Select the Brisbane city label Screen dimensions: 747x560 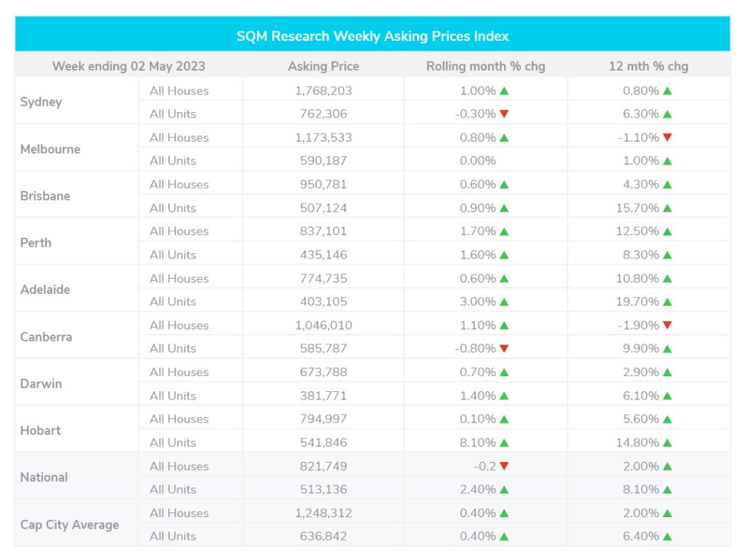point(45,196)
